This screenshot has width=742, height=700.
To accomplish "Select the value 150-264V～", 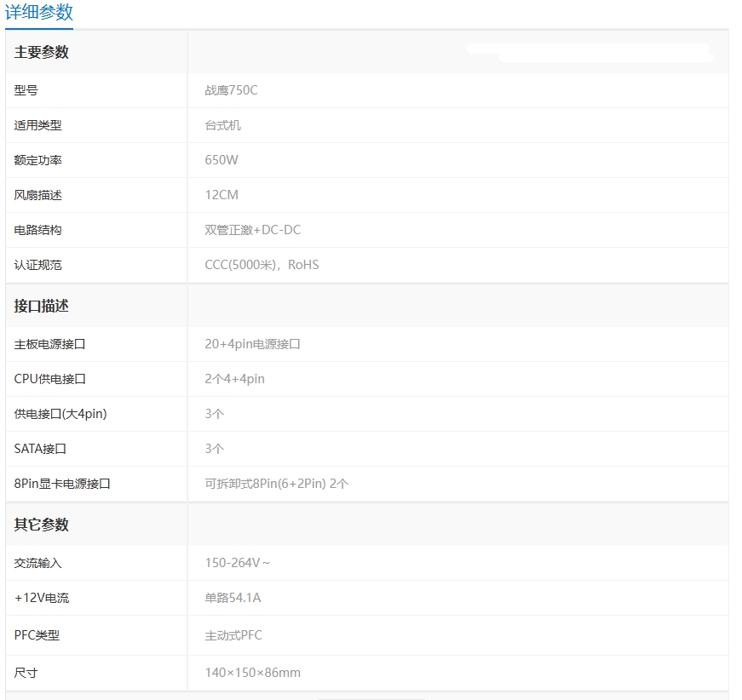I will click(237, 563).
